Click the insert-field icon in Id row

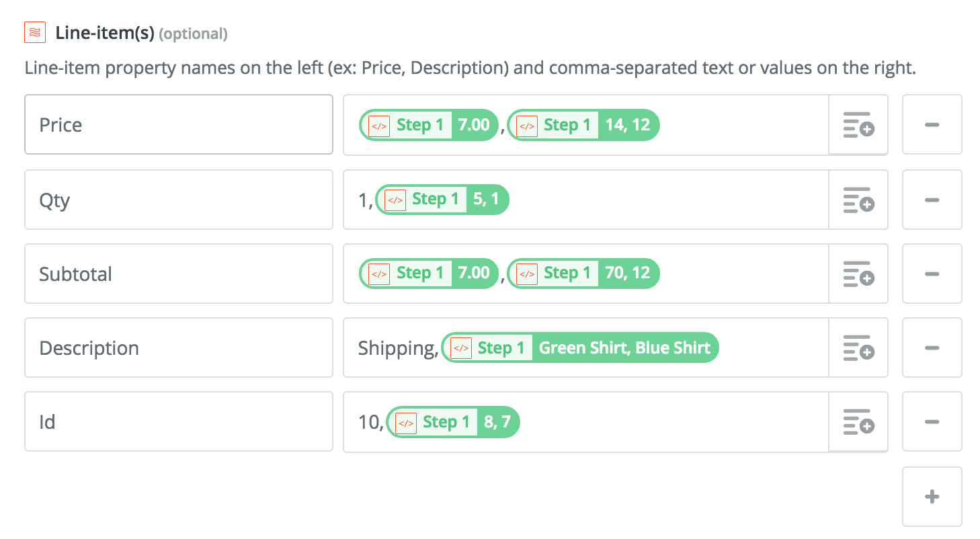point(858,422)
